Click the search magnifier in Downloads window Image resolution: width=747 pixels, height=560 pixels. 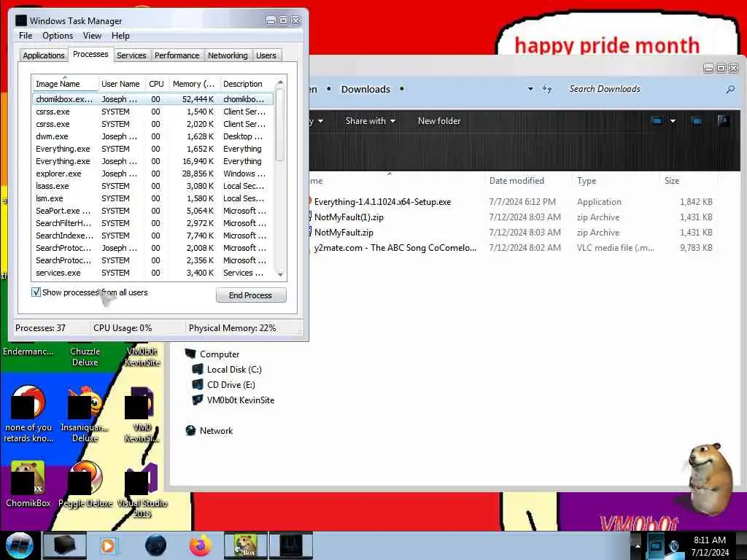tap(729, 89)
